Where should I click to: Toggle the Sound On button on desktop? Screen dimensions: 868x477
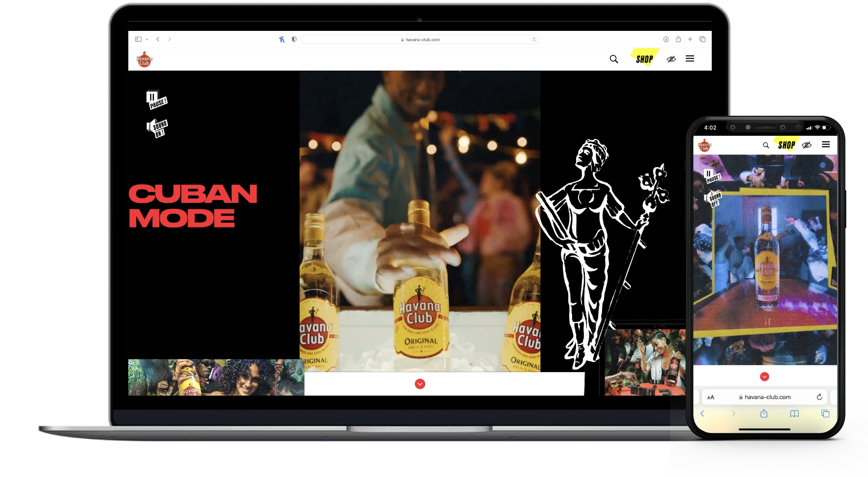157,127
